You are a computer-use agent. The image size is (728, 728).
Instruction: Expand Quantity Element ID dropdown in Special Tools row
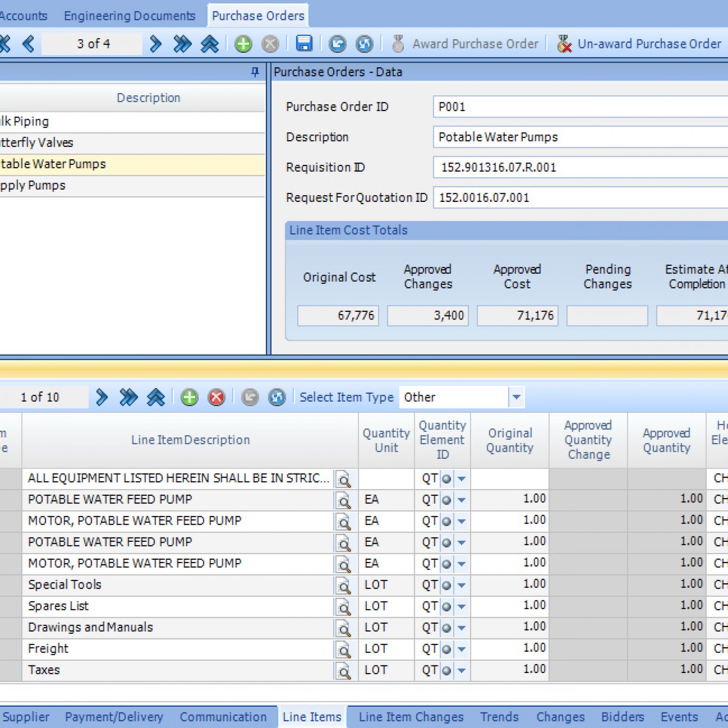pos(462,585)
